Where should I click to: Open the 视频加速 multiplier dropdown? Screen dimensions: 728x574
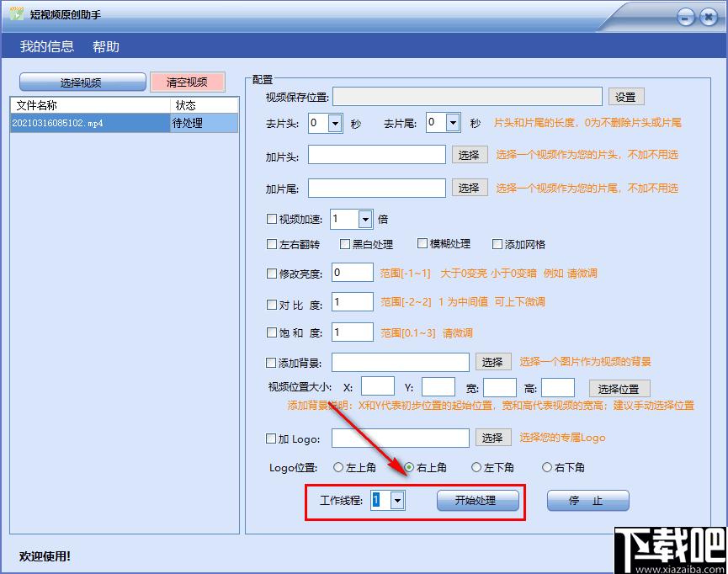tap(365, 219)
